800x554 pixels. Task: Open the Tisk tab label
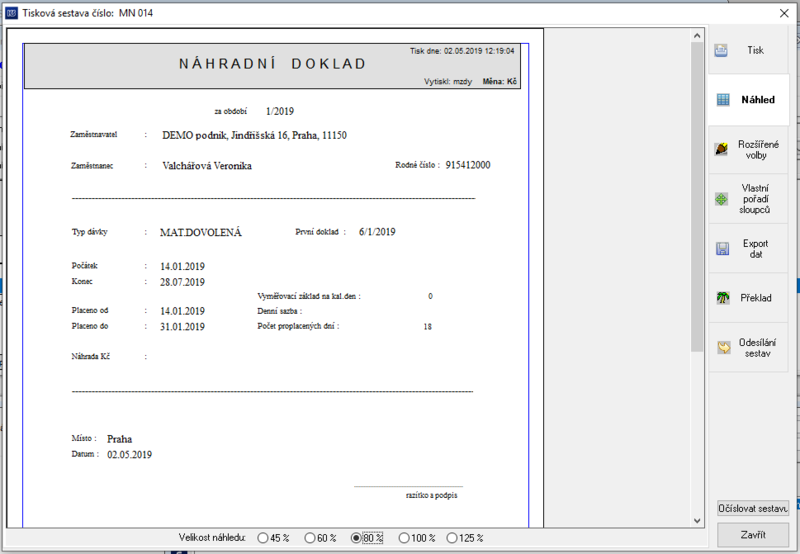click(755, 50)
